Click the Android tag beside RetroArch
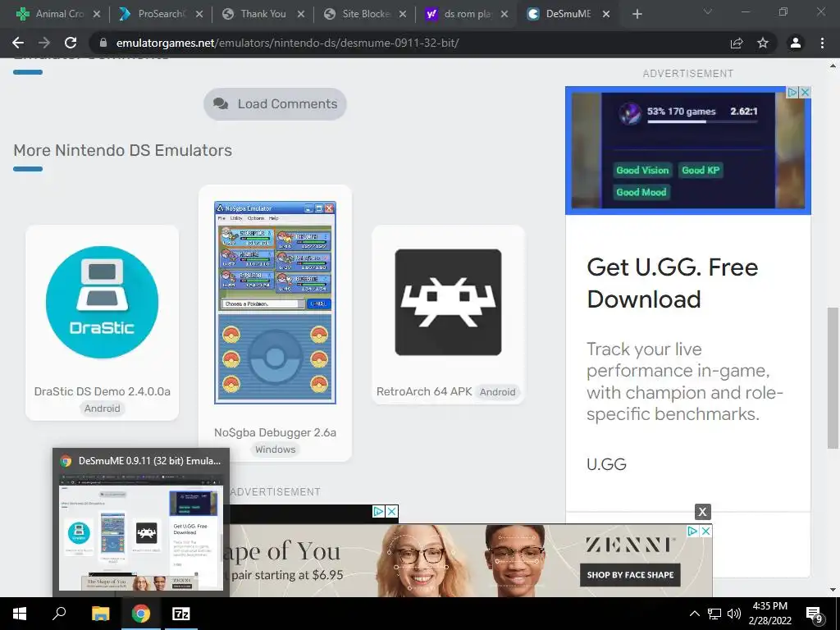The width and height of the screenshot is (840, 630). pos(497,392)
